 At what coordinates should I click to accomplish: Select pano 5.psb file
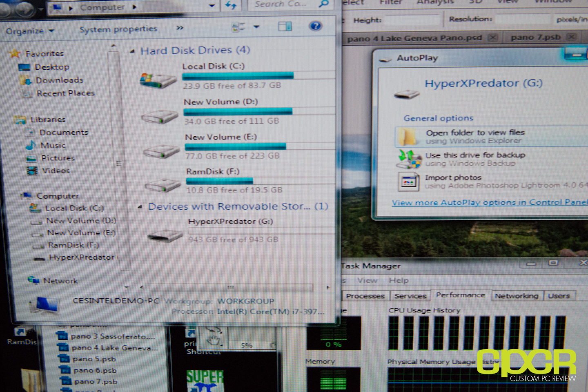pos(87,359)
